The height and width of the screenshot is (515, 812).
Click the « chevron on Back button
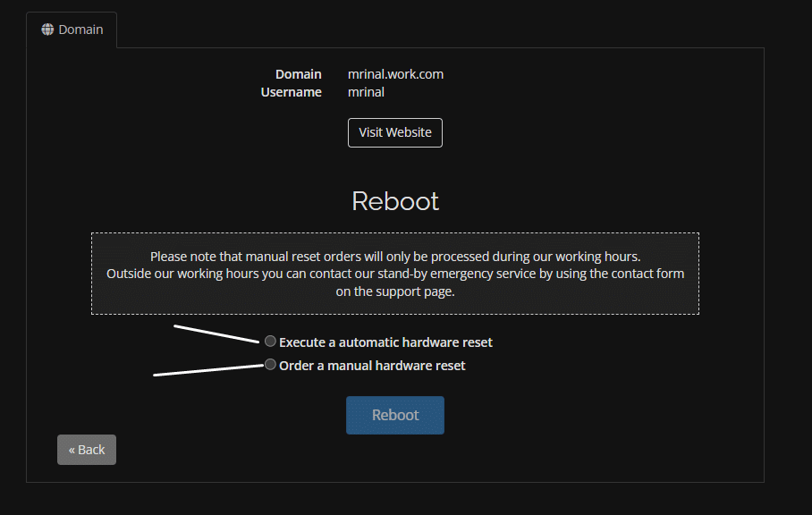point(72,450)
